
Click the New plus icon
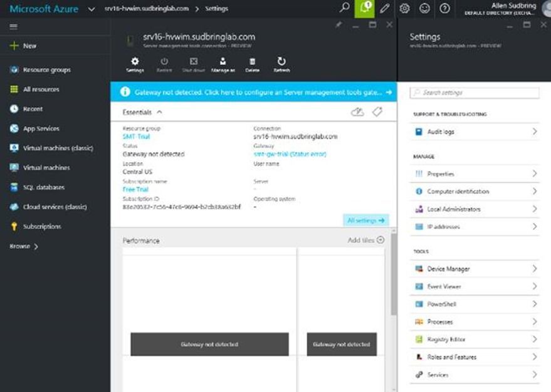[14, 46]
